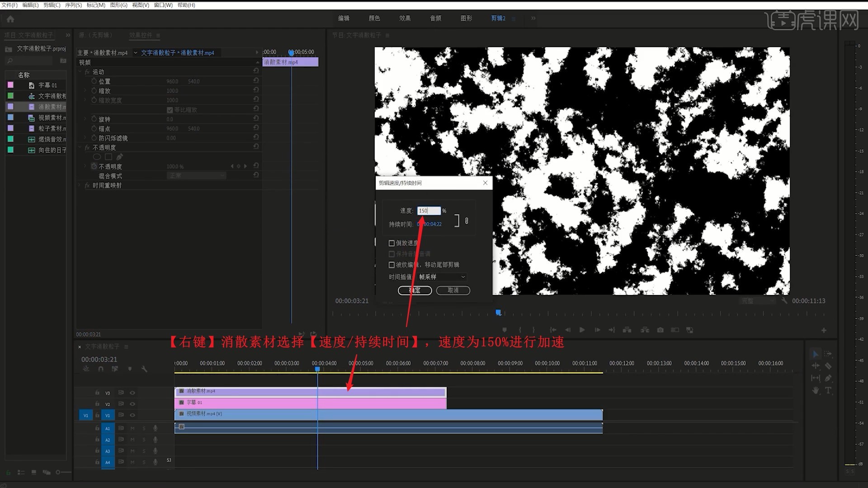This screenshot has height=488, width=868.
Task: Play the program monitor
Action: 582,330
